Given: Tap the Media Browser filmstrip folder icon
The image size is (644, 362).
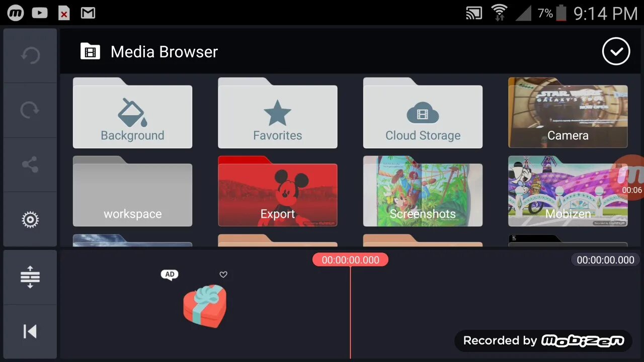Looking at the screenshot, I should tap(90, 51).
